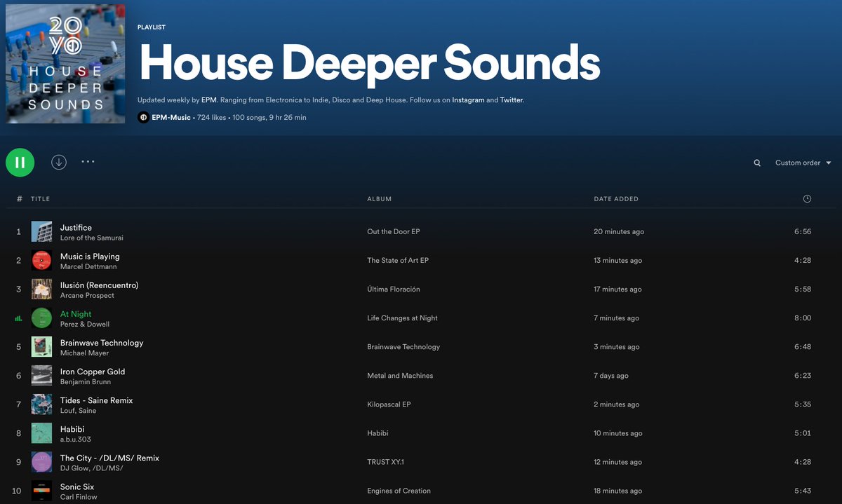842x504 pixels.
Task: Open the three-dot more options menu
Action: (88, 161)
